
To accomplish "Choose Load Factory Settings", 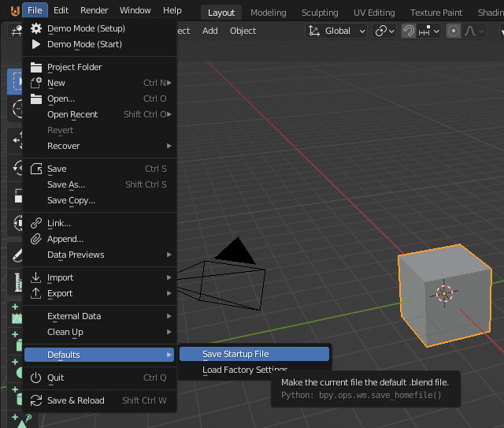I will [x=245, y=370].
